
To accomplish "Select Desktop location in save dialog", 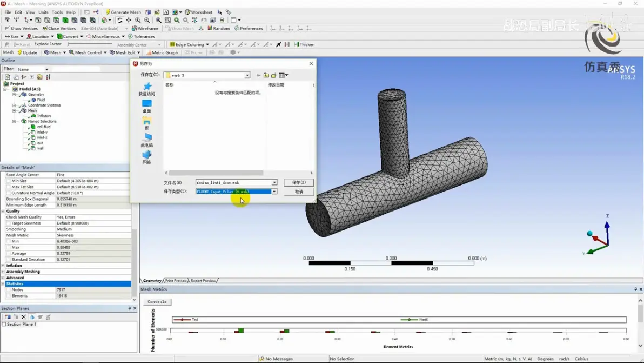I will coord(146,106).
